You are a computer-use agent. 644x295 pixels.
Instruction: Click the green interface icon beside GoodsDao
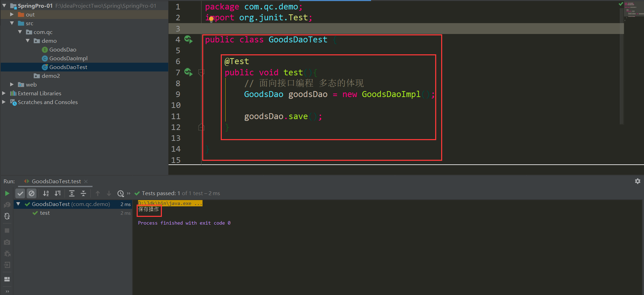pyautogui.click(x=45, y=50)
